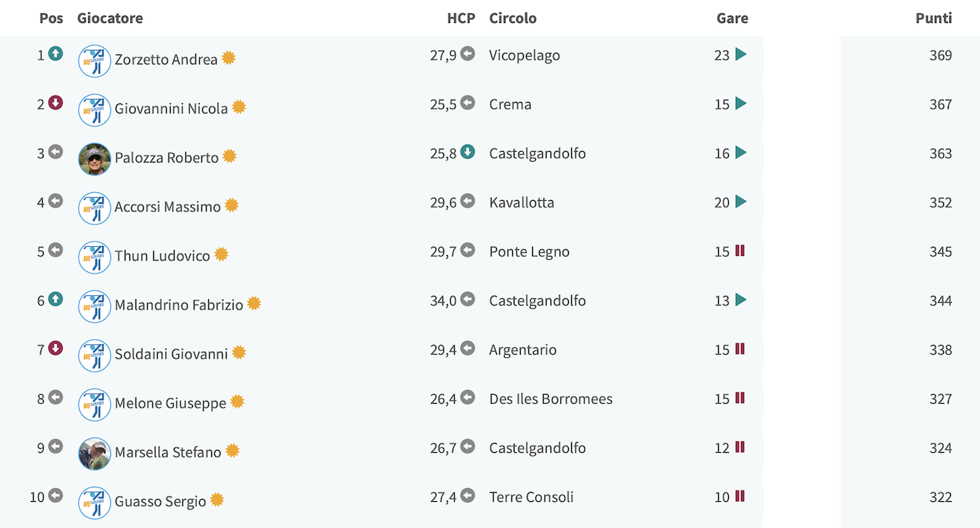The height and width of the screenshot is (528, 980).
Task: Click the red down arrow beside Soldaini Giovanni's position
Action: (55, 348)
